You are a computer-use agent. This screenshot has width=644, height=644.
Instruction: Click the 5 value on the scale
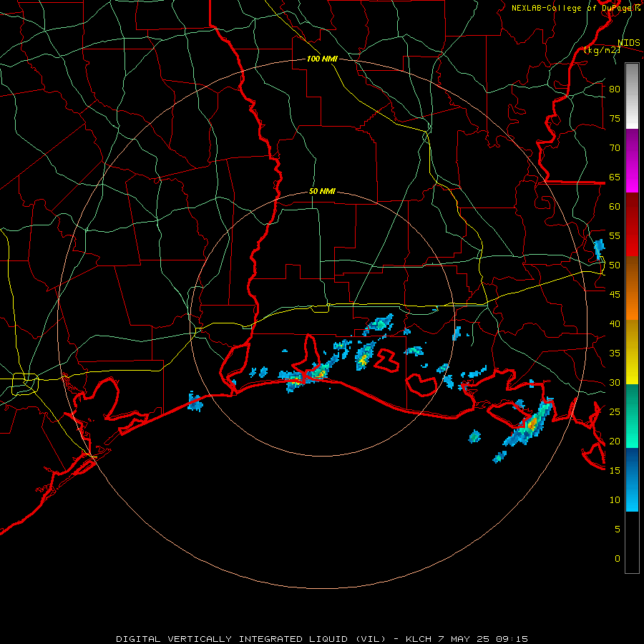point(618,529)
